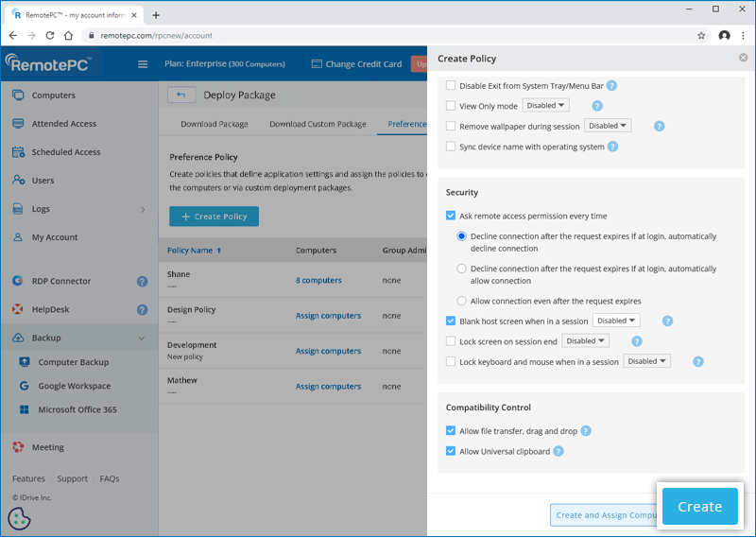The width and height of the screenshot is (756, 538).
Task: Click the browser address bar
Action: coord(378,35)
